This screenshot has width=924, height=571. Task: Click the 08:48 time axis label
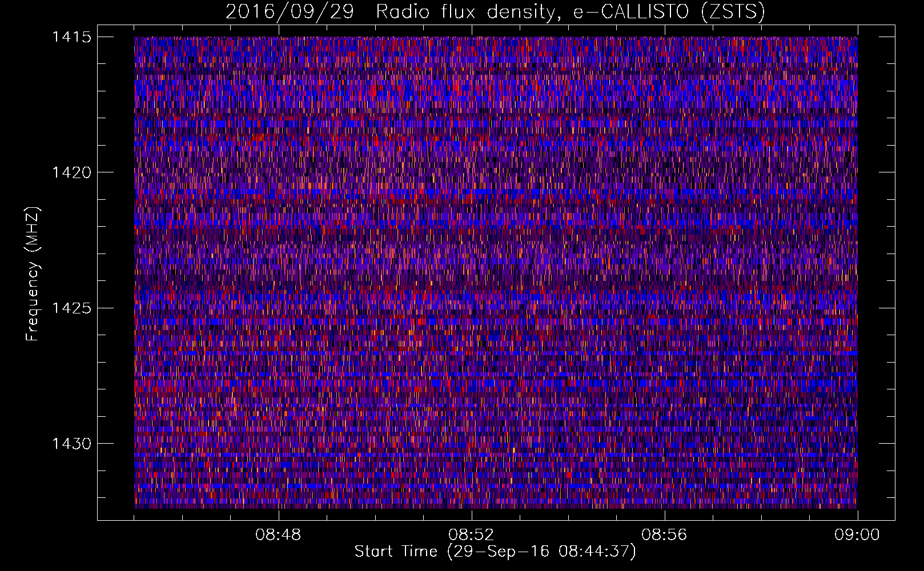[278, 535]
